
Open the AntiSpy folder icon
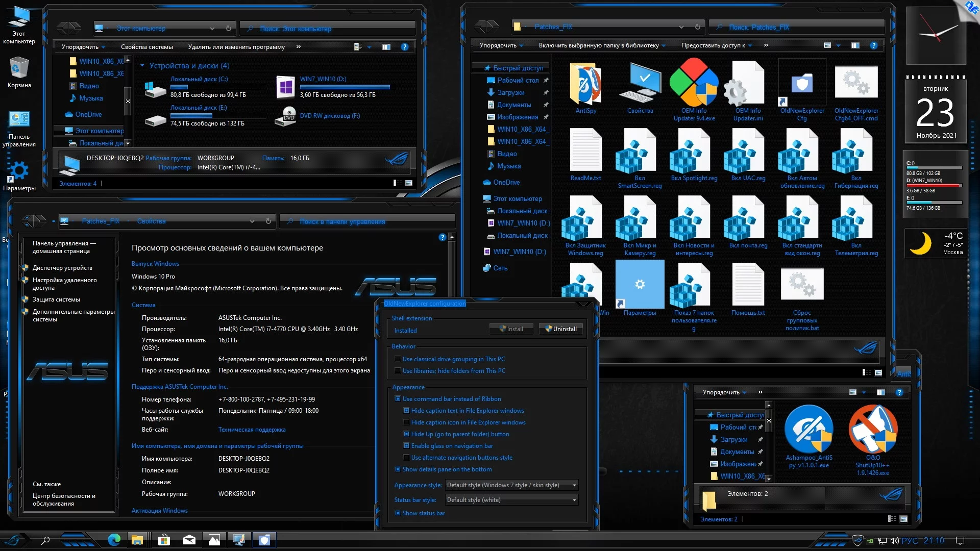click(x=585, y=85)
